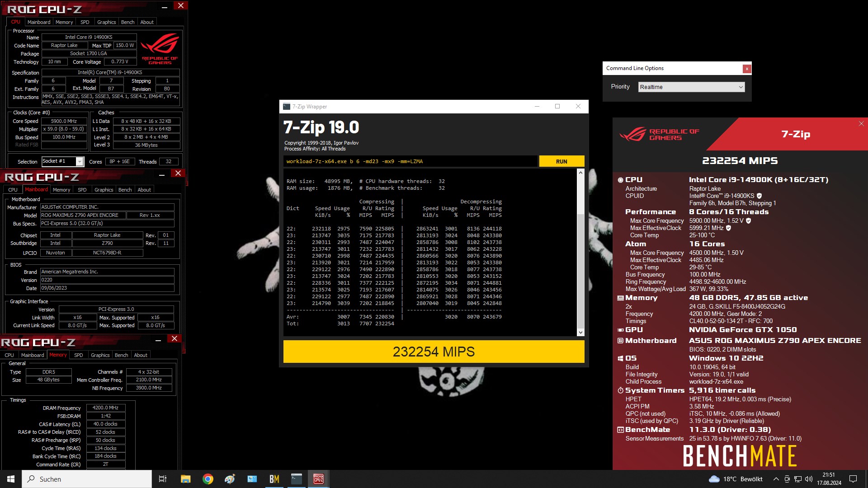Open the Socket #1 selection dropdown
Screen dimensions: 868x488
click(62, 161)
